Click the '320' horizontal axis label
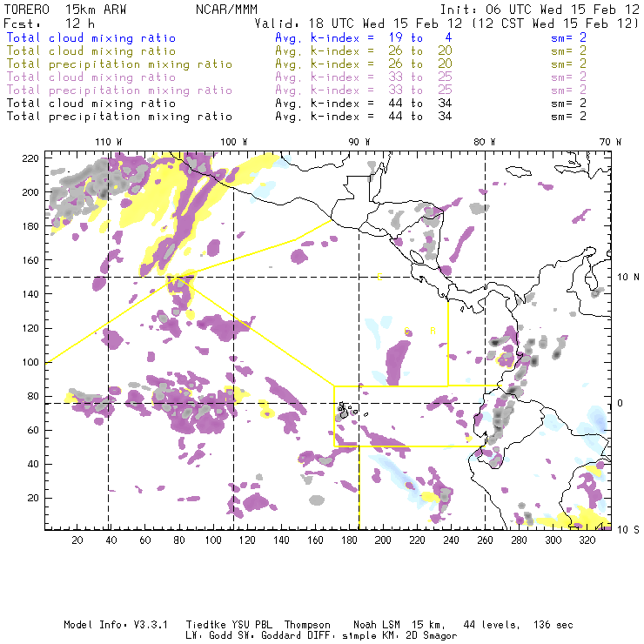The image size is (644, 644). [587, 540]
